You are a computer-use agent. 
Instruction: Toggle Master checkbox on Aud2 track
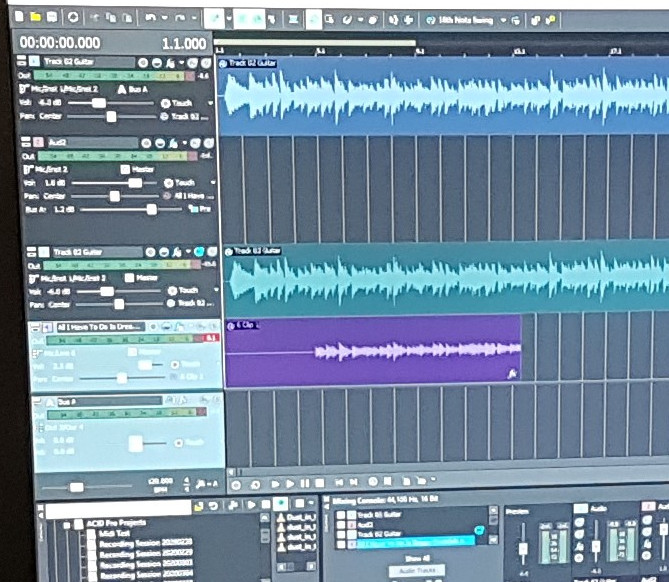(x=125, y=169)
